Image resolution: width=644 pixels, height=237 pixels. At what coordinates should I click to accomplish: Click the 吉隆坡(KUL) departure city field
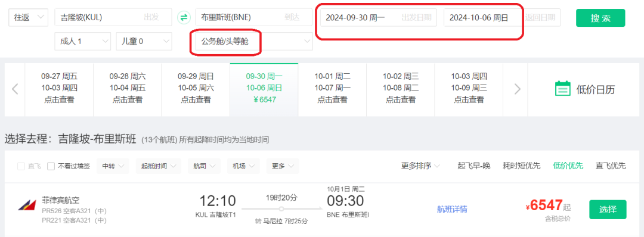(x=113, y=17)
